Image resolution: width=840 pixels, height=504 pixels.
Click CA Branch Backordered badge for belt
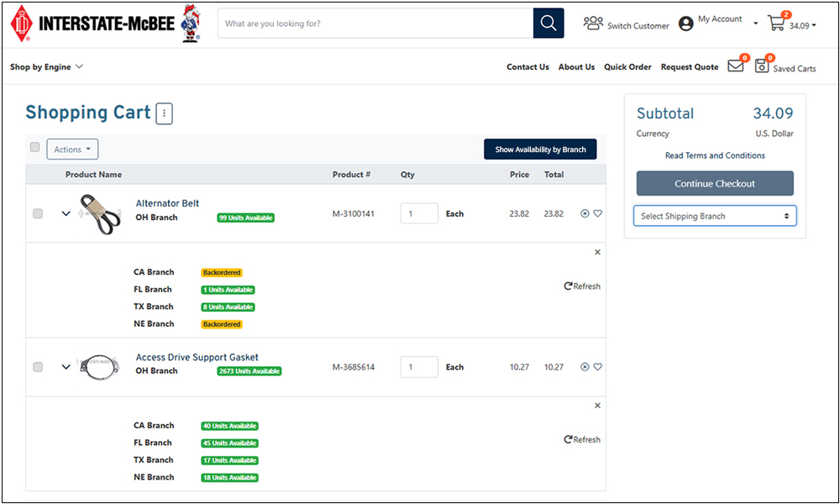pyautogui.click(x=221, y=272)
